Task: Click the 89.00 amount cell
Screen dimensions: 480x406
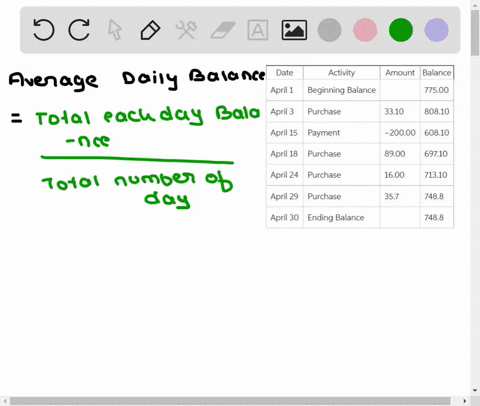Action: pos(400,154)
